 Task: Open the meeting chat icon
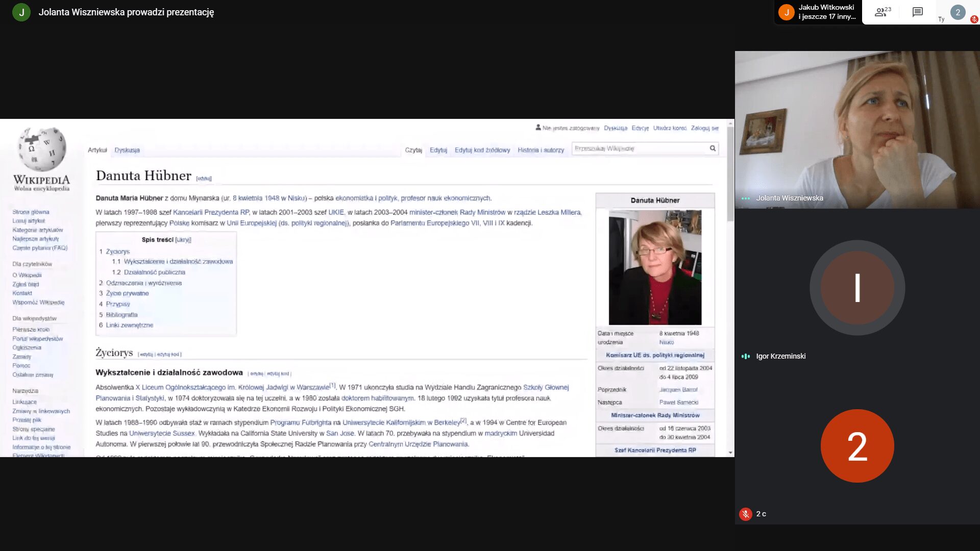pos(917,12)
